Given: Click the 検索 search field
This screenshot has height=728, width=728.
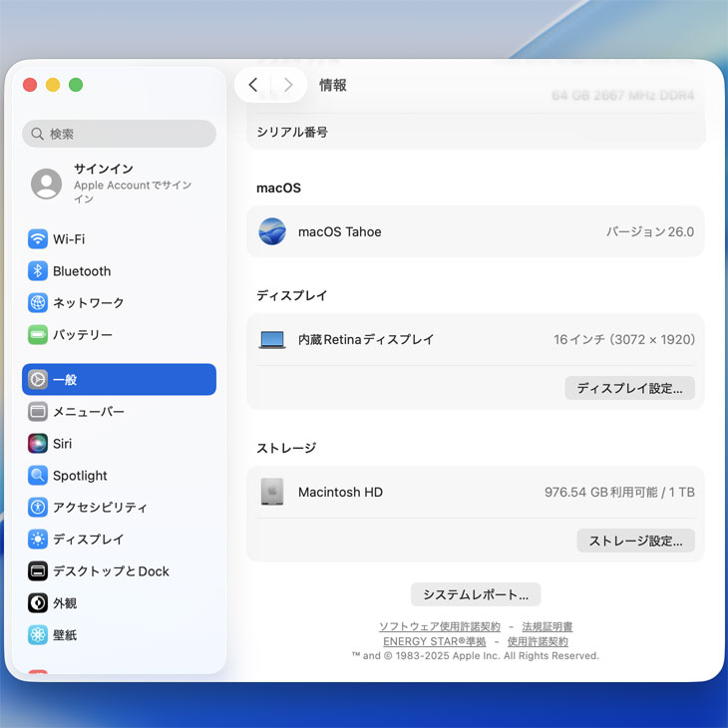Looking at the screenshot, I should (x=120, y=134).
